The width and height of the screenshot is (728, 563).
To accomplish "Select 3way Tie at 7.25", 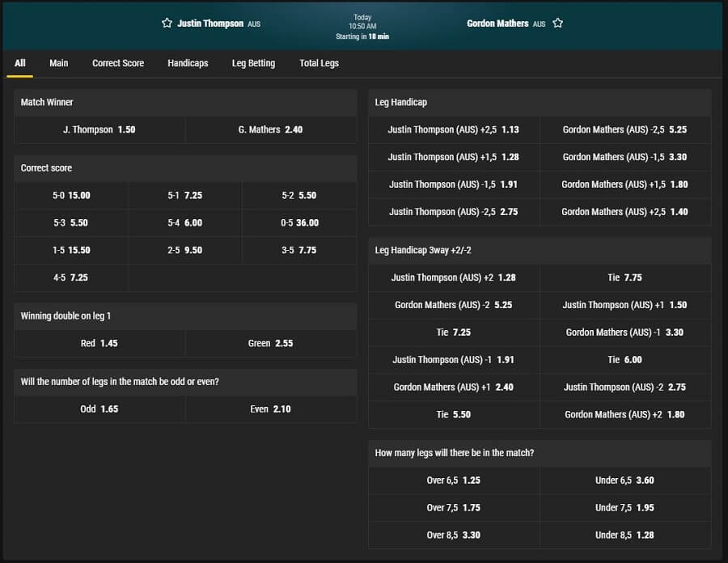I will coord(454,332).
